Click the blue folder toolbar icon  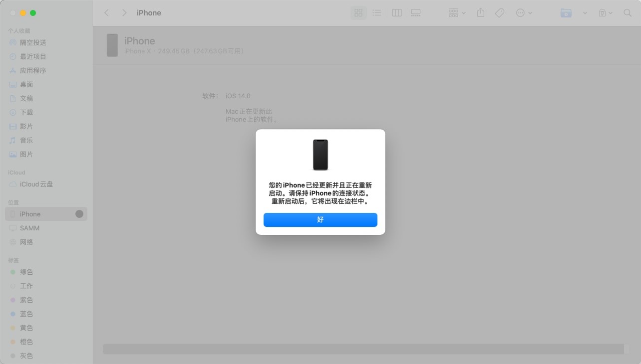tap(566, 13)
